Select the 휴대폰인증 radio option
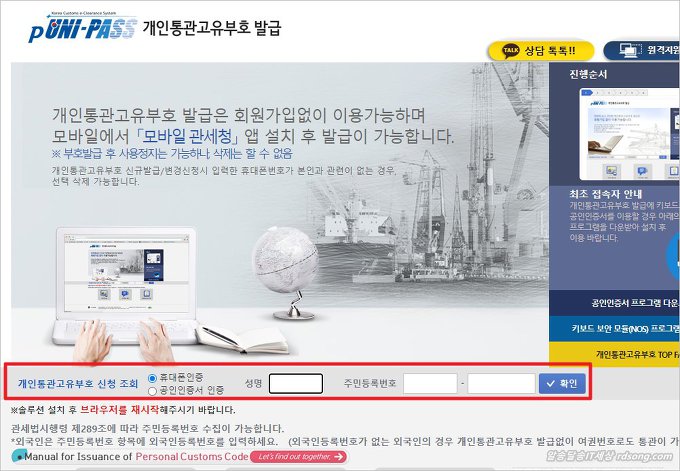680x471 pixels. pos(152,378)
